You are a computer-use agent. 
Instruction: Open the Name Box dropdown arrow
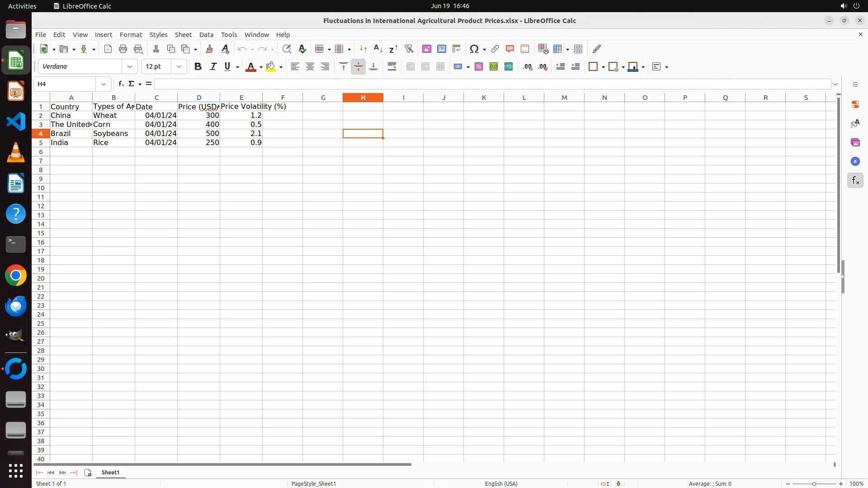(x=104, y=84)
